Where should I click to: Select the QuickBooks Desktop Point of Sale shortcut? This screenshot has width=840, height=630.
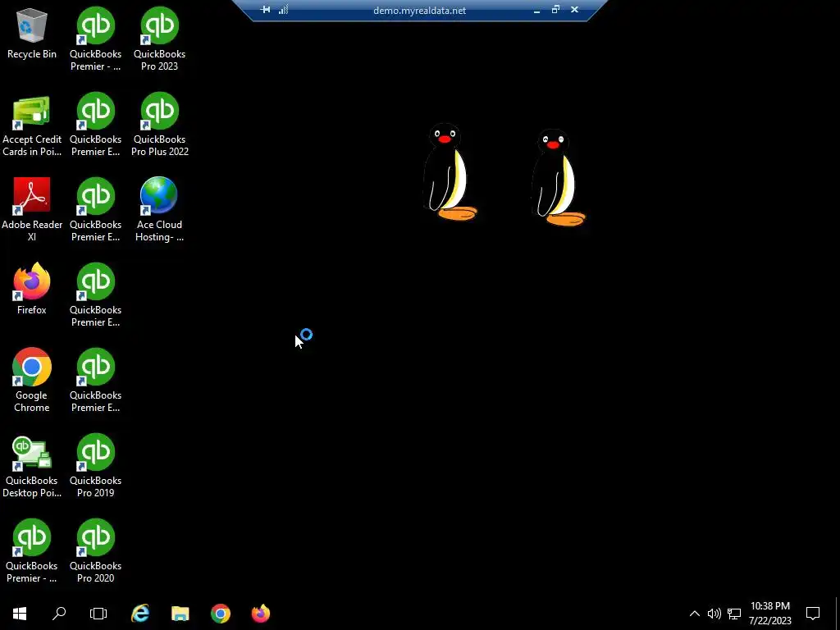click(32, 466)
